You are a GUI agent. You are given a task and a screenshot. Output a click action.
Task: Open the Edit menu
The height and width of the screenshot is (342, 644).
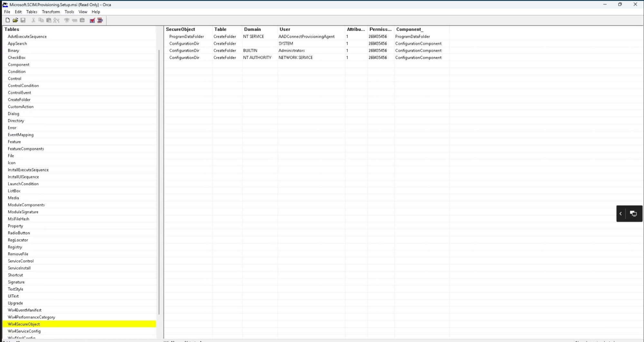click(18, 12)
